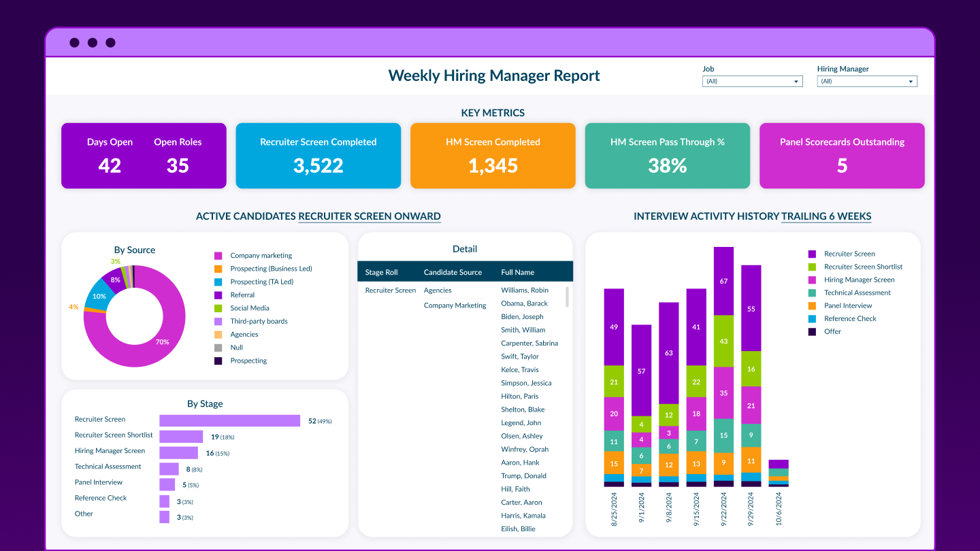Click the Company marketing legend swatch

(x=218, y=256)
